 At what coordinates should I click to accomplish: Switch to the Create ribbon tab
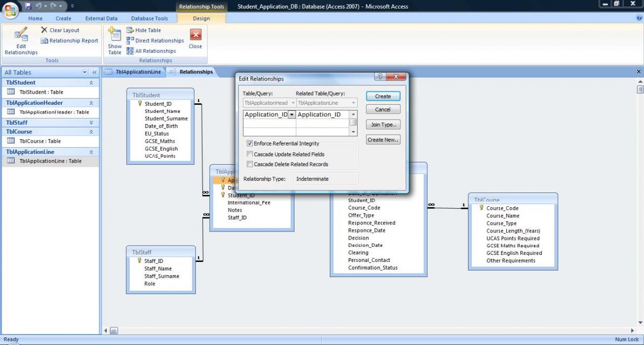[63, 19]
